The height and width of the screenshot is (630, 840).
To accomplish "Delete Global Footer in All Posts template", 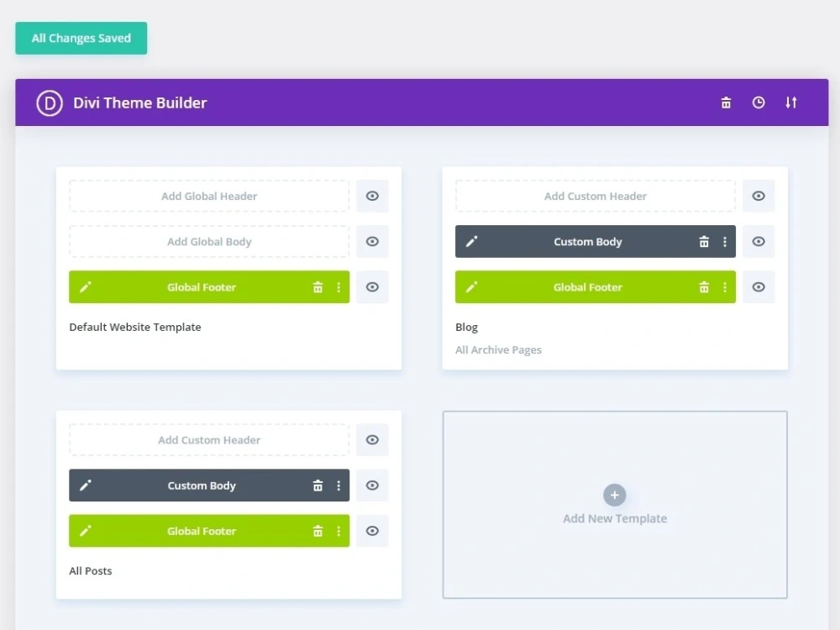I will 318,531.
